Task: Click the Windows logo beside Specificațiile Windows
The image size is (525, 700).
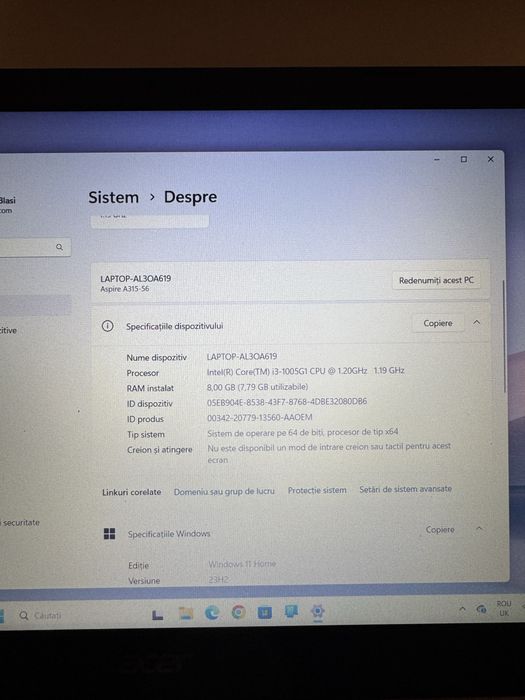Action: [x=109, y=533]
